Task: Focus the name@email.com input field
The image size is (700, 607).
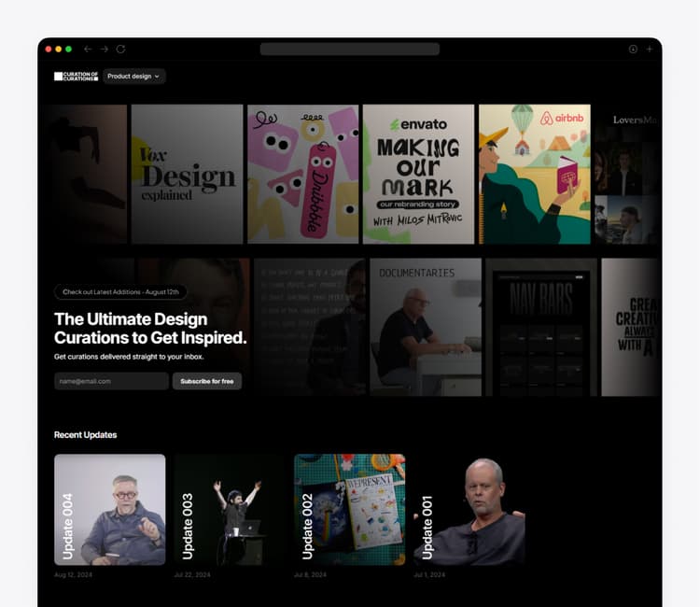Action: tap(111, 381)
